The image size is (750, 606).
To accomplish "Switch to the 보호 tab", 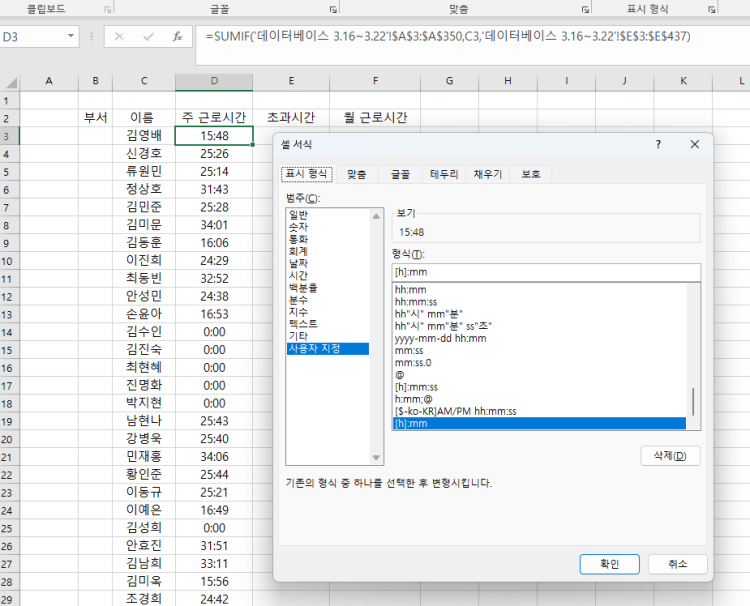I will (x=531, y=175).
